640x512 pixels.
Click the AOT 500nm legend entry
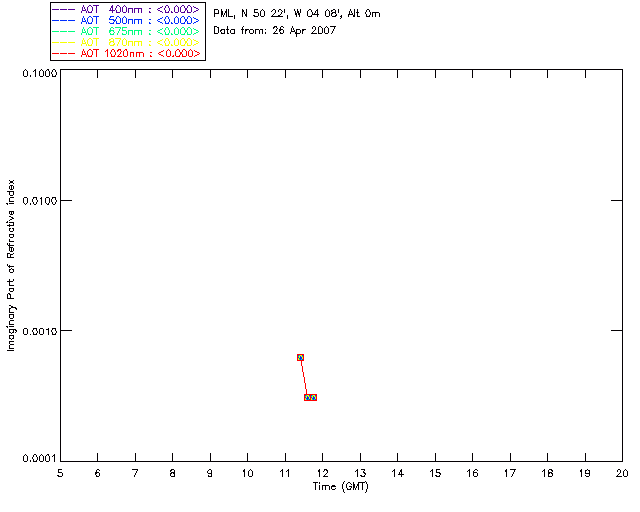(x=126, y=20)
